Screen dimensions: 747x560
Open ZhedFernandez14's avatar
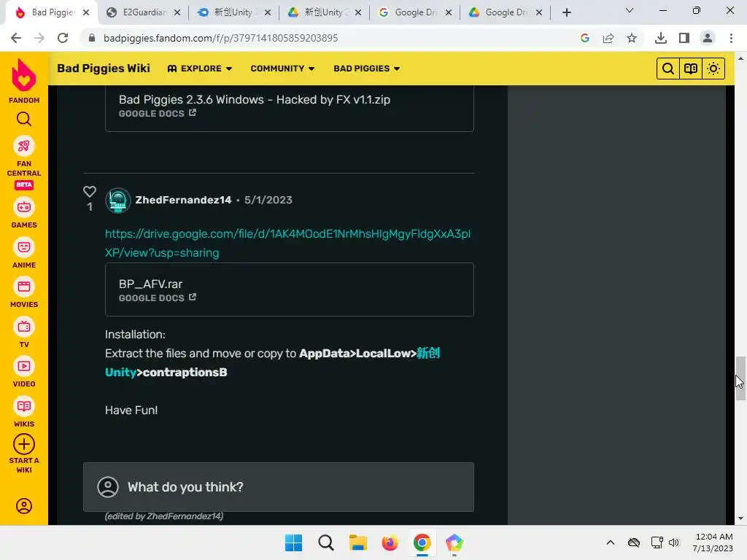117,201
